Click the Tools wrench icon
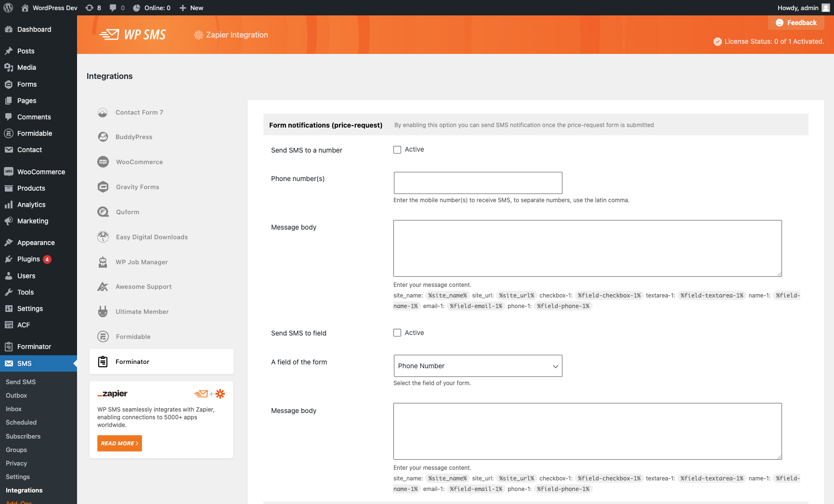 click(x=9, y=292)
